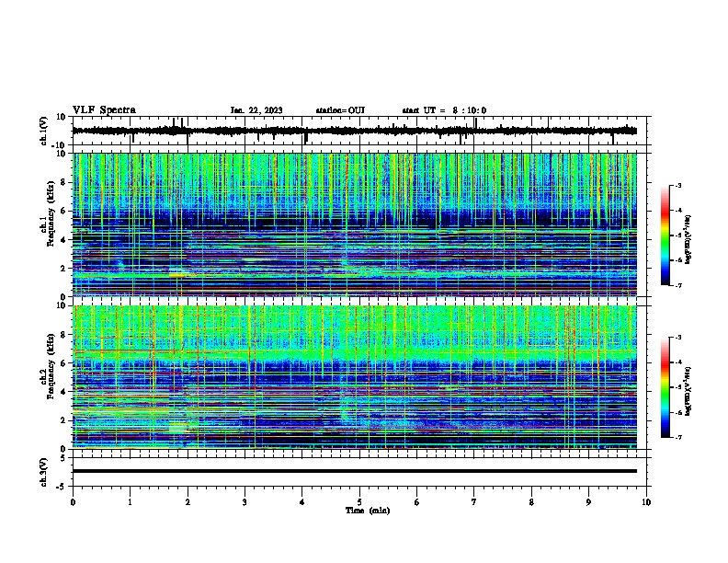Click the ch.2 "Frequency (kHz)" axis label
The image size is (728, 563).
point(51,367)
